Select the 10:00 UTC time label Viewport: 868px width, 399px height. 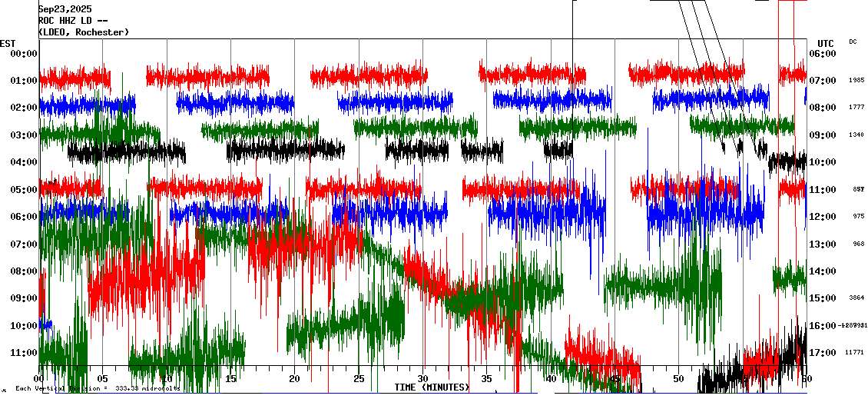pos(823,162)
